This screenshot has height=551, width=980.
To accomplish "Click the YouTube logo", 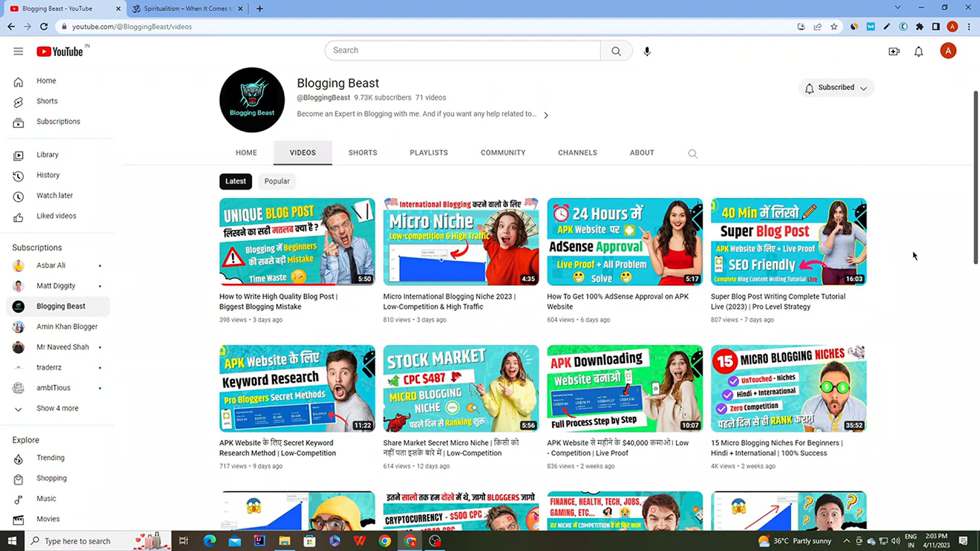I will 60,52.
